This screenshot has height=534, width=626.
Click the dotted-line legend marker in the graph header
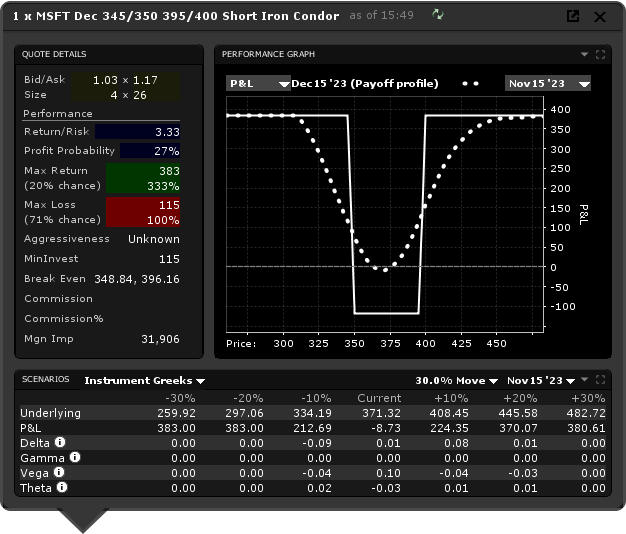[470, 83]
